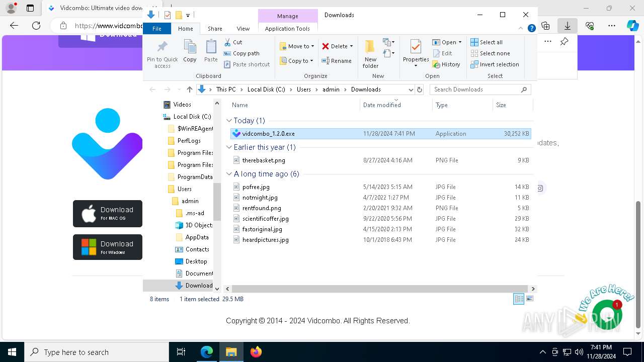Click Local Disk (C:) breadcrumb
The height and width of the screenshot is (362, 644).
[266, 89]
